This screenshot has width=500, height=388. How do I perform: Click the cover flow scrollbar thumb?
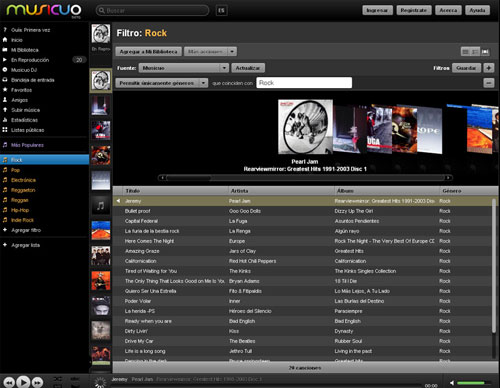(x=188, y=178)
